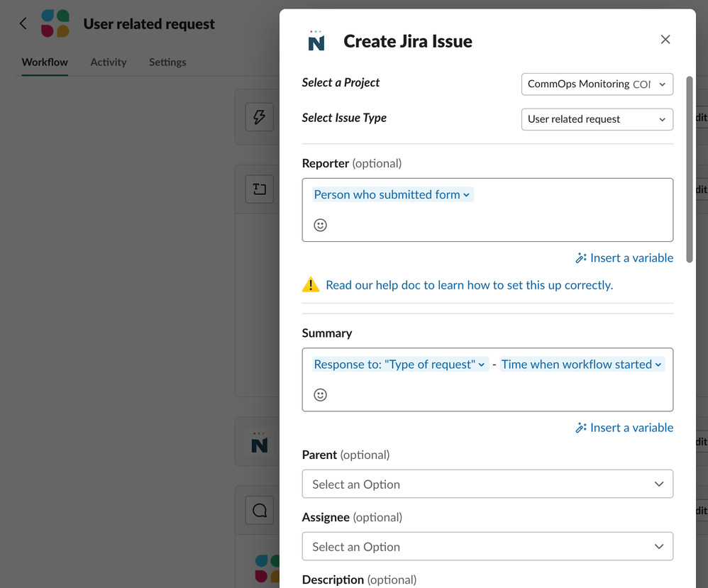Open the Activity tab
The height and width of the screenshot is (588, 708).
click(109, 62)
